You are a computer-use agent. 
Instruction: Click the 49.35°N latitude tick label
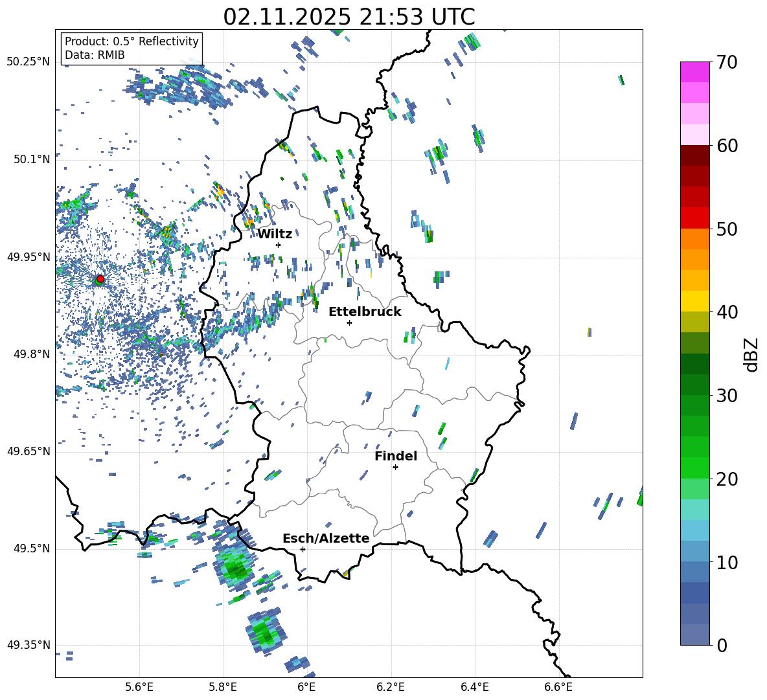(28, 645)
